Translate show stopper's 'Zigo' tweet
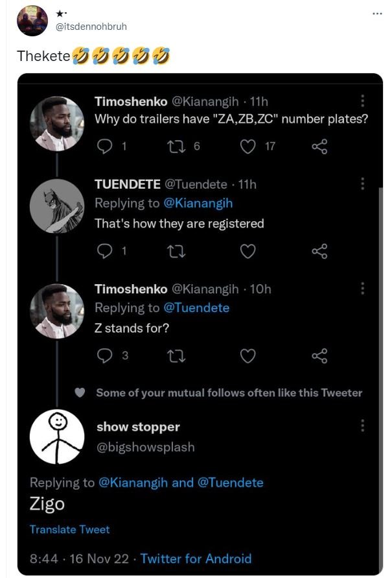This screenshot has width=392, height=578. (70, 529)
